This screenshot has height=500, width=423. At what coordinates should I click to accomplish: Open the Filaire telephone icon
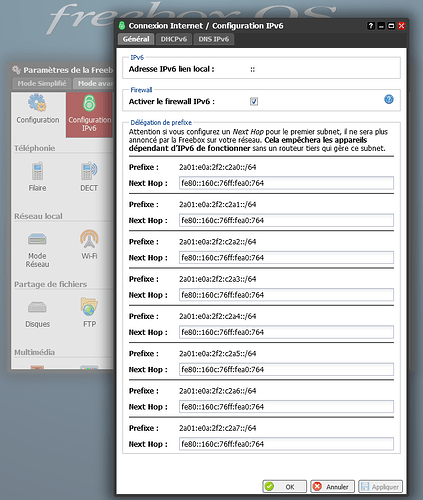point(37,171)
